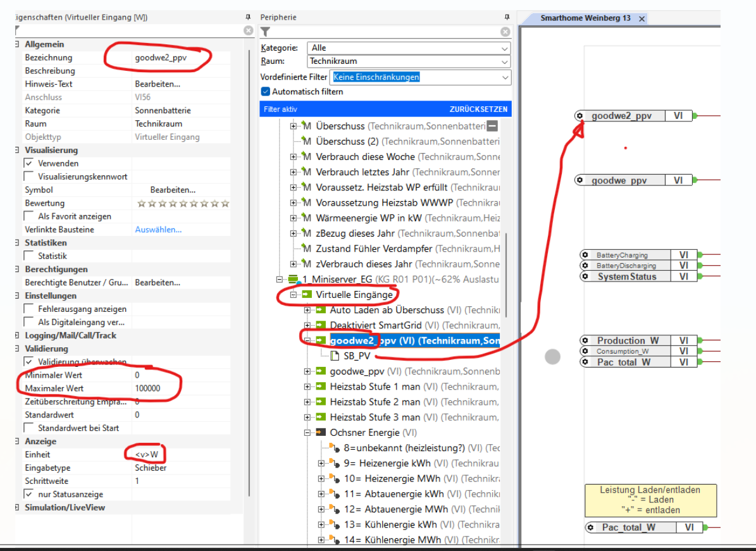The width and height of the screenshot is (756, 551).
Task: Click gear icon on BatteryCharging block
Action: (585, 254)
